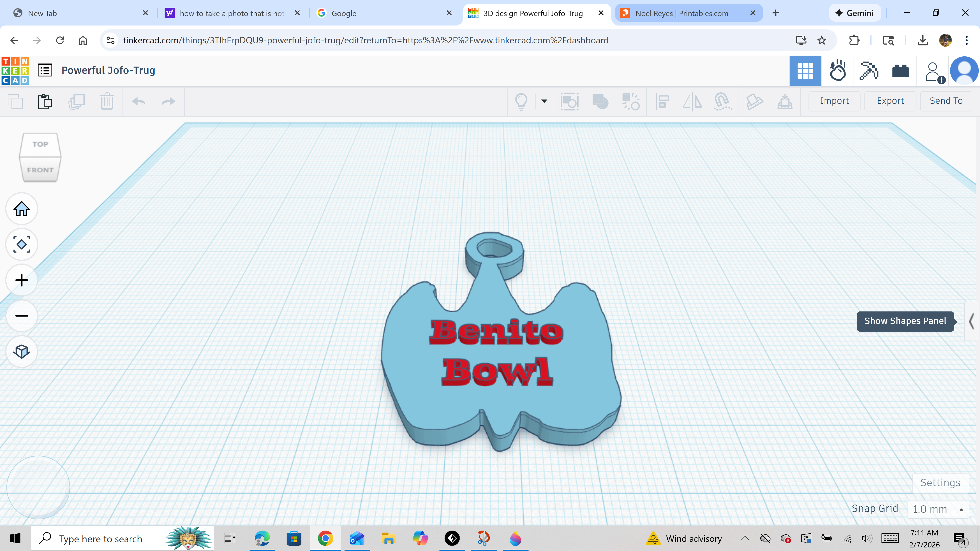Click the Cruise magnet tool icon
This screenshot has width=980, height=551.
[x=723, y=102]
